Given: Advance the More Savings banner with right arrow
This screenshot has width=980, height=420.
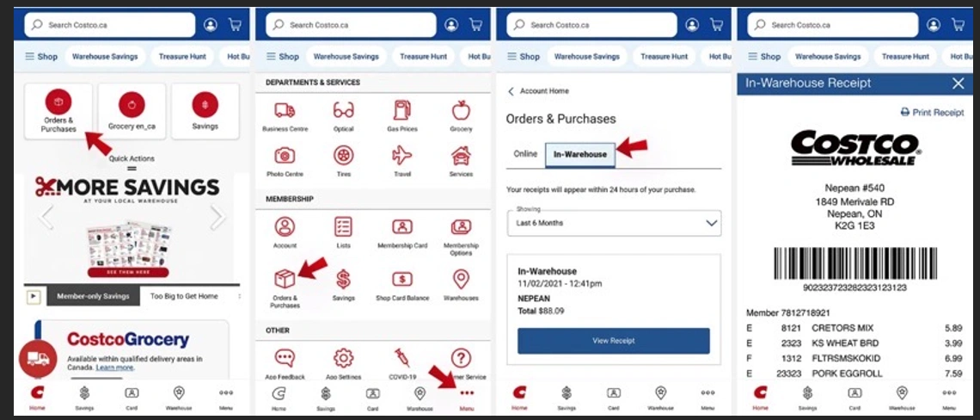Looking at the screenshot, I should (217, 217).
